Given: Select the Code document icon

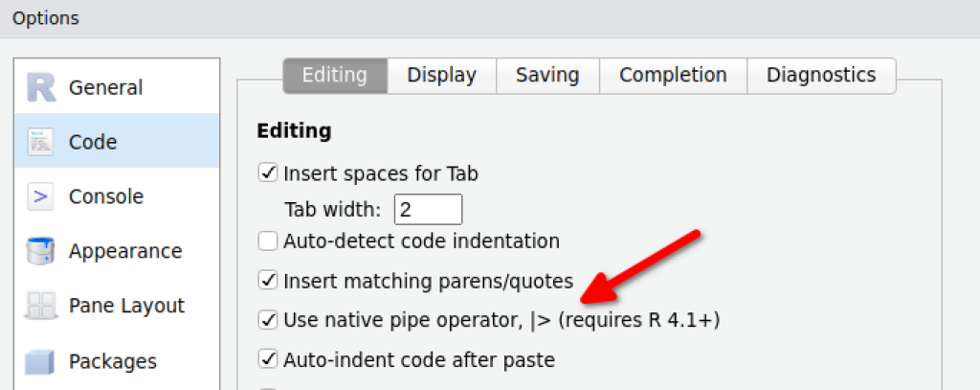Looking at the screenshot, I should tap(42, 142).
